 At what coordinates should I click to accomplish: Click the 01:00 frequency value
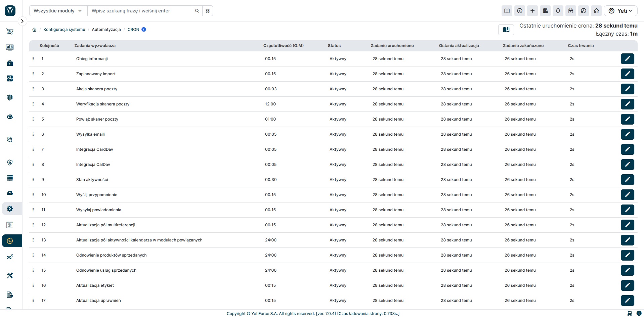[270, 119]
